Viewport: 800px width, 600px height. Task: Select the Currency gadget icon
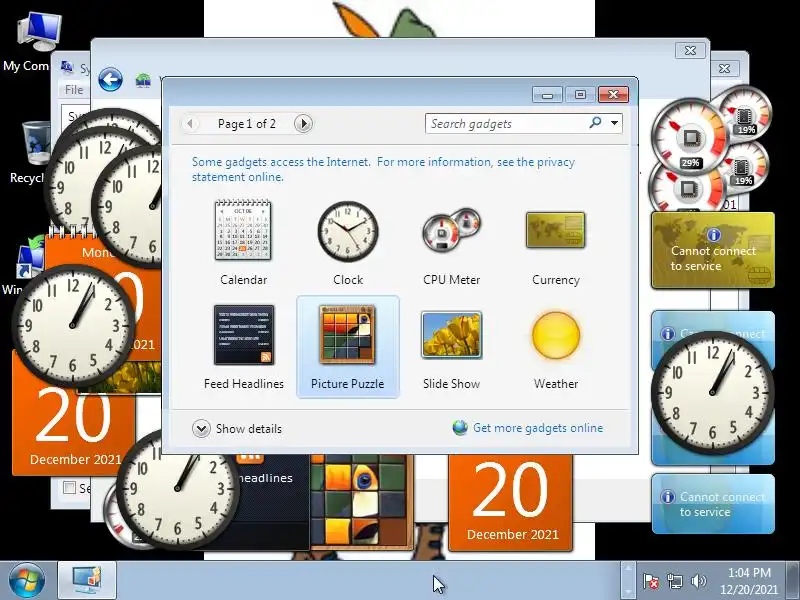(x=556, y=230)
